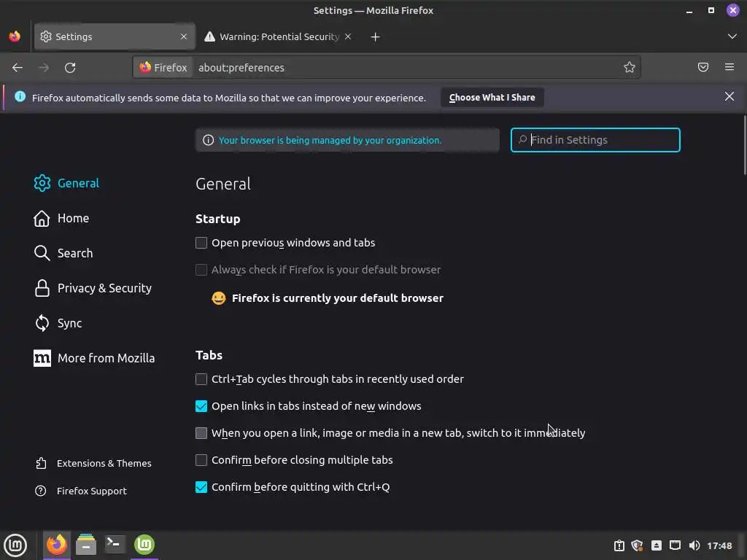This screenshot has width=747, height=560.
Task: Click the Privacy & Security lock icon
Action: 42,288
